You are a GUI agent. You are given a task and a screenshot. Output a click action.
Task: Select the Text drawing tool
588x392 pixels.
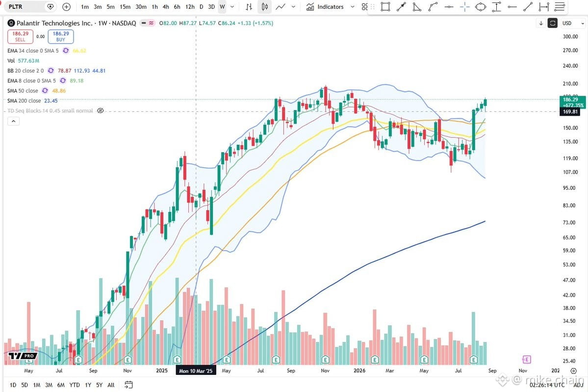coord(496,7)
